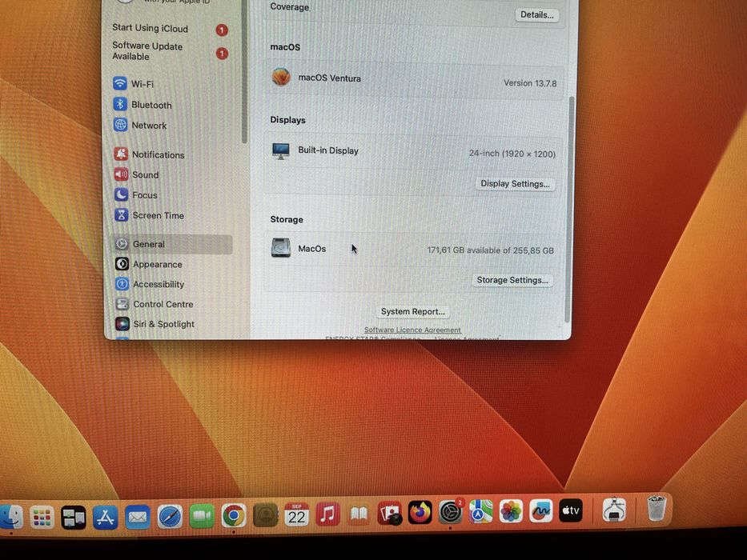Image resolution: width=747 pixels, height=560 pixels.
Task: Open the Calendar icon showing 22
Action: coord(296,514)
